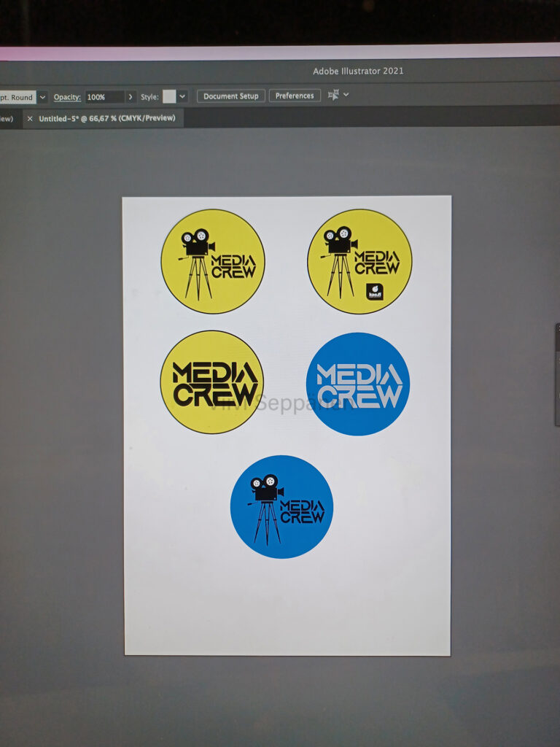Image resolution: width=560 pixels, height=747 pixels.
Task: Switch to the Untitled-5 @ 66,67% tab
Action: pos(106,118)
